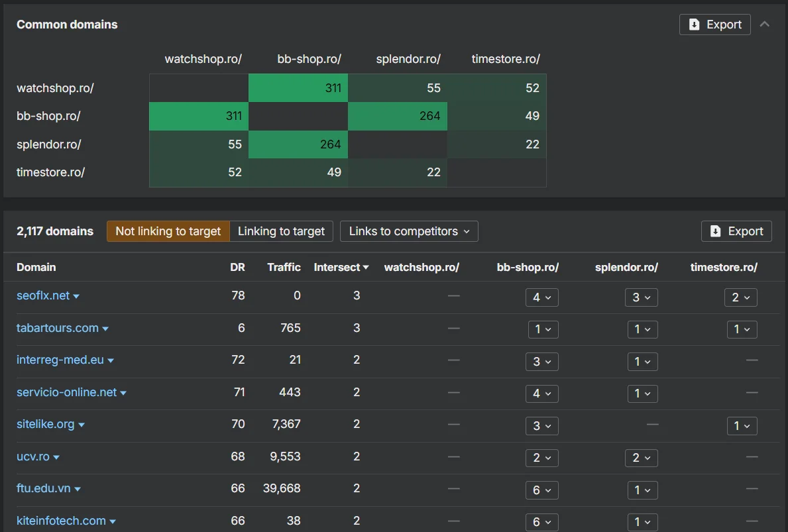Expand ftu.edu.vn bb-shop.ro links count 6
The image size is (788, 532).
541,490
